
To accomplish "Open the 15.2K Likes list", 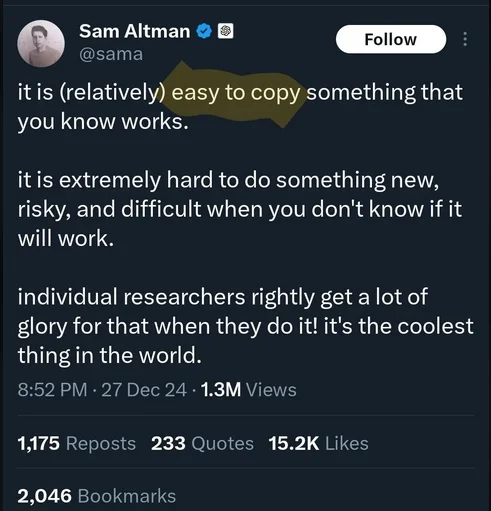I will click(318, 443).
